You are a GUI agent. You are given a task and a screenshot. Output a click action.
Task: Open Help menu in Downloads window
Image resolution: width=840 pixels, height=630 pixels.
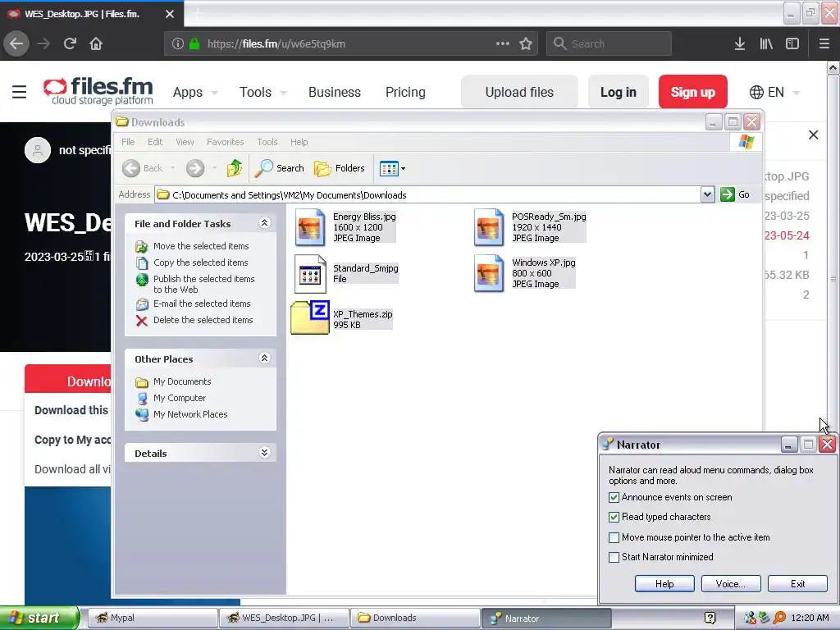pyautogui.click(x=299, y=142)
